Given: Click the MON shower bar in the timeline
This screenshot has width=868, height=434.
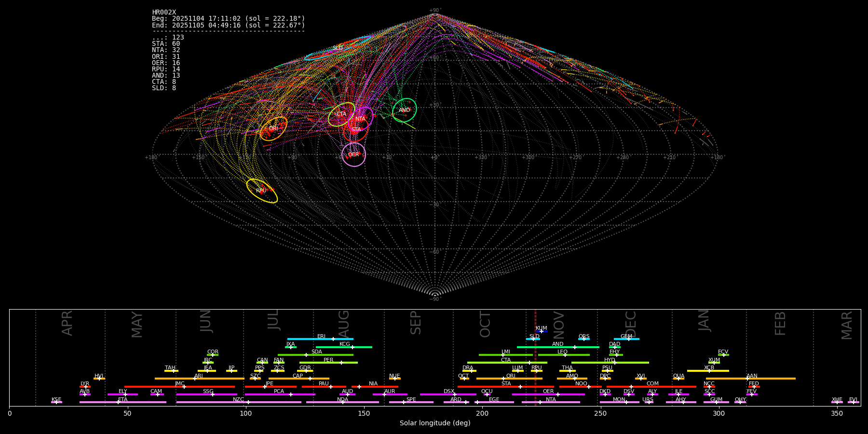Looking at the screenshot, I should (620, 402).
